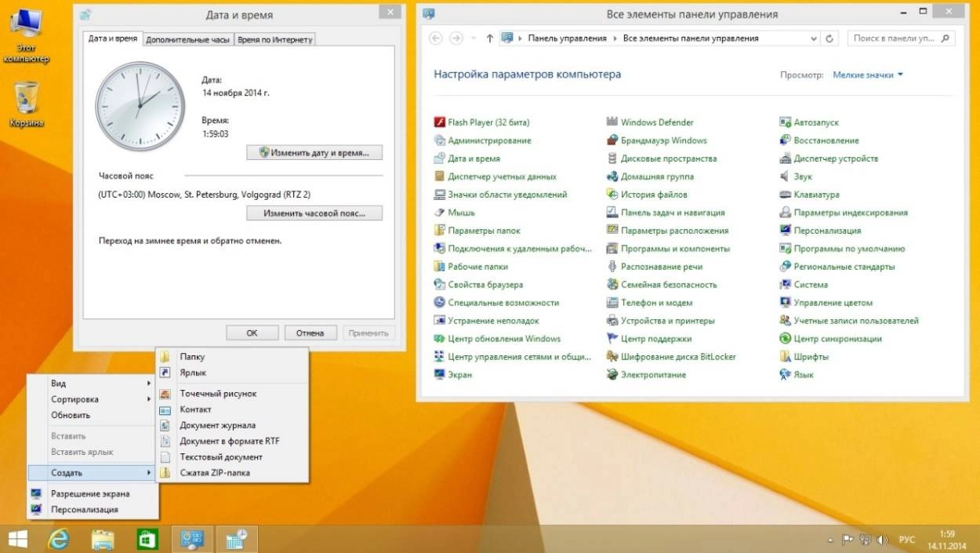
Task: Choose Сжатая ZIP-папка in the submenu
Action: [232, 473]
